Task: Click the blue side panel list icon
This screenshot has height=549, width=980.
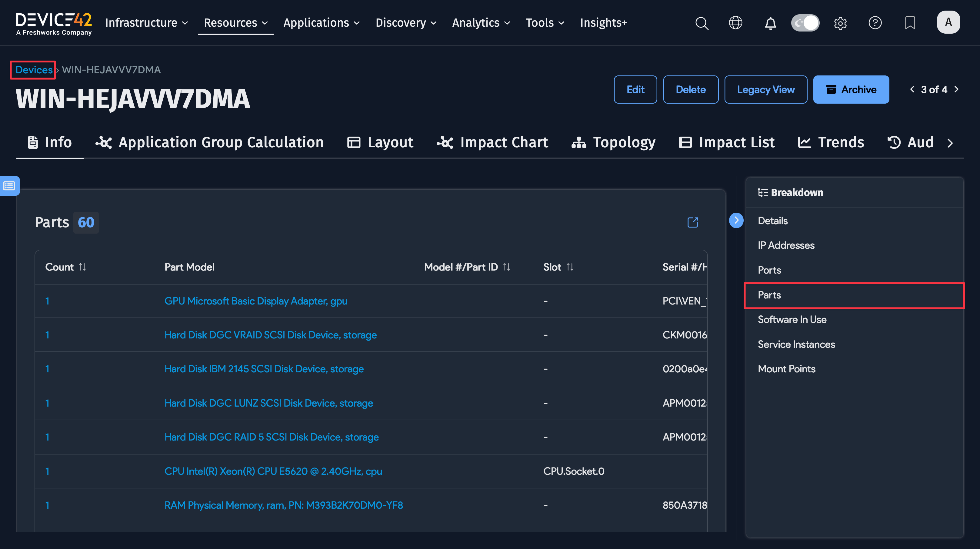Action: coord(9,186)
